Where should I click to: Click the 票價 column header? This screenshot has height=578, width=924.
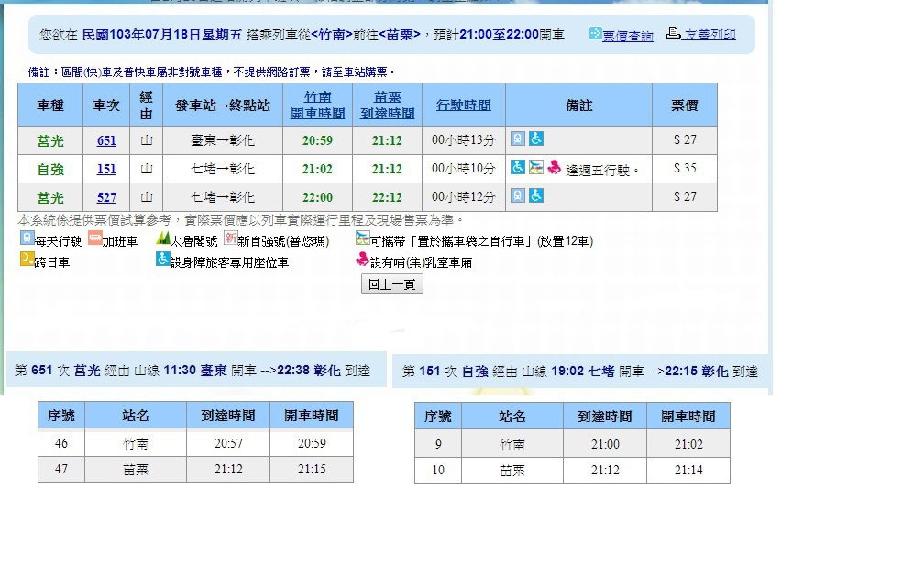tap(685, 105)
